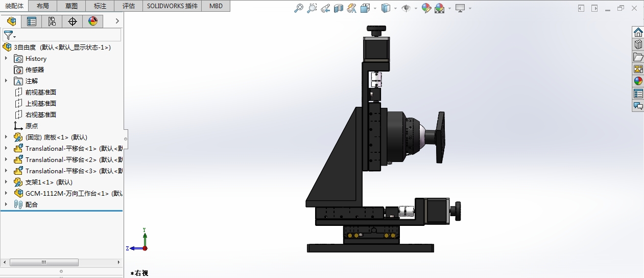The width and height of the screenshot is (644, 278).
Task: Select 传感器 sensors folder
Action: [29, 69]
